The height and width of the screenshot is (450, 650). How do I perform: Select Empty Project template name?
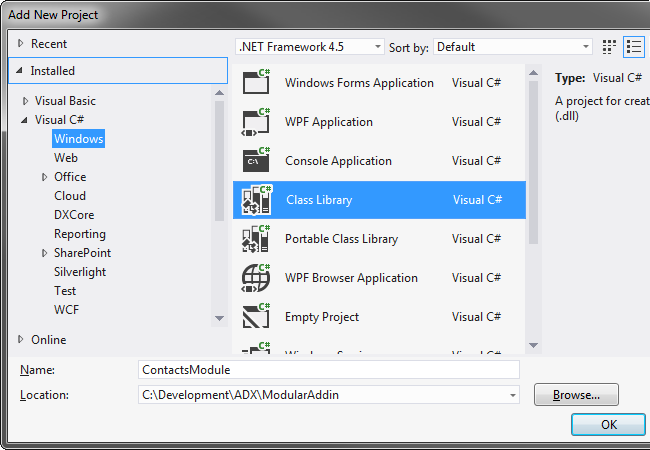[322, 317]
